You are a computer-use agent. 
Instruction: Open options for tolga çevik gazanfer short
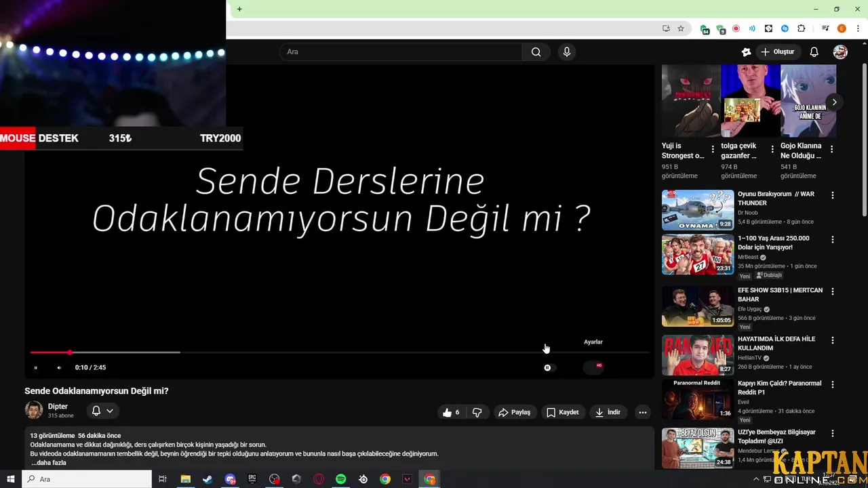tap(772, 149)
